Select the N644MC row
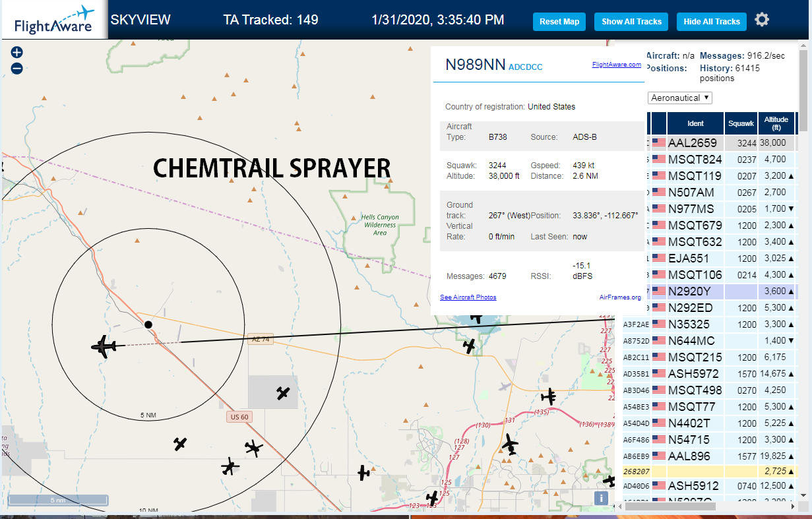This screenshot has height=519, width=812. pos(709,340)
